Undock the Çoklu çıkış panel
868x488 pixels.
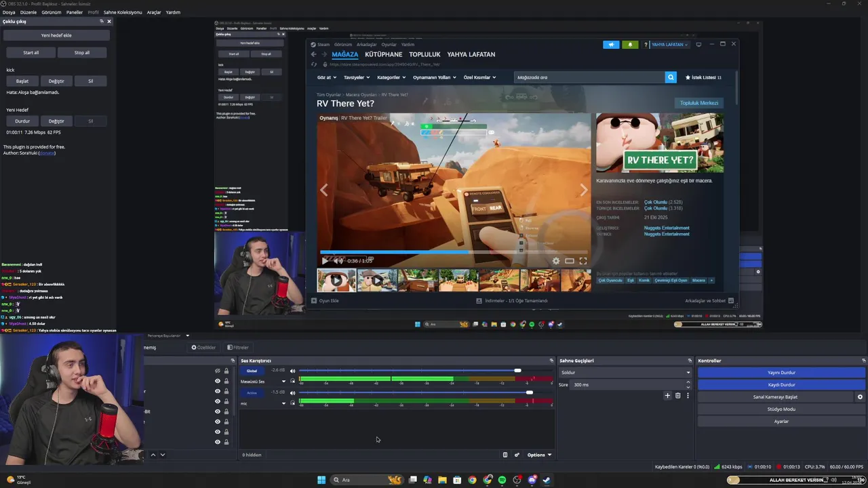102,21
